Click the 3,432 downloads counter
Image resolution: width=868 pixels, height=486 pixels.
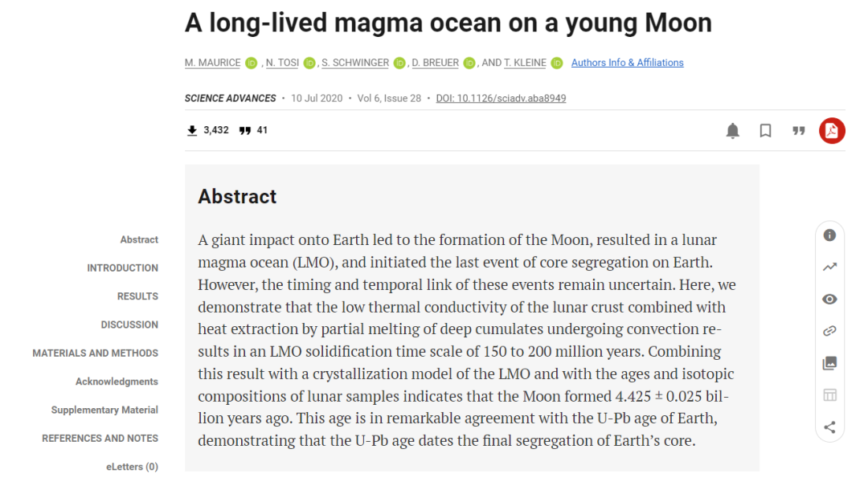point(207,130)
